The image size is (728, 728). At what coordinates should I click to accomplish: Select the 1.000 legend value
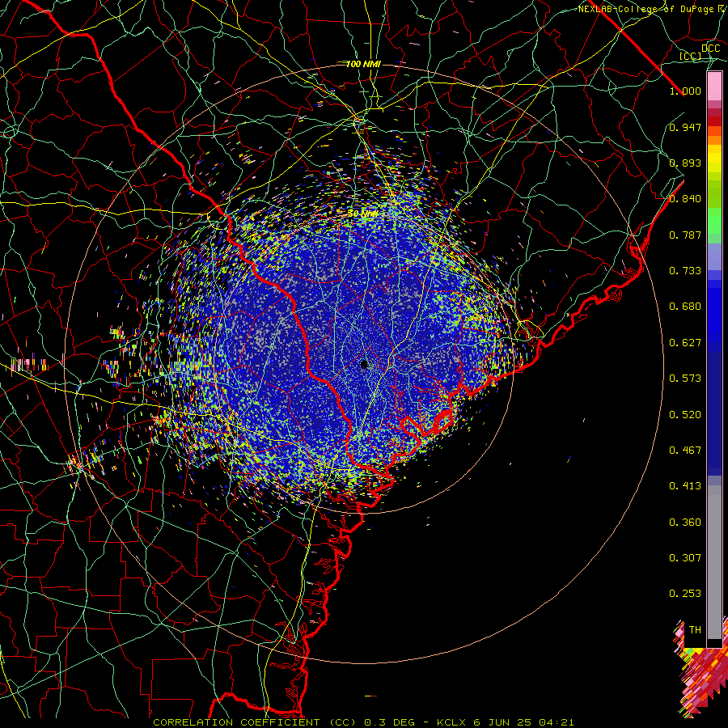point(685,91)
